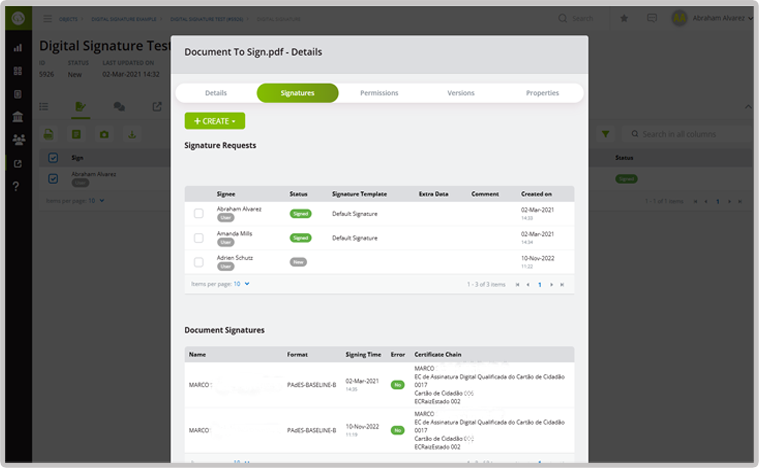Click the green file document toolbar icon
The image size is (759, 468).
(x=48, y=134)
